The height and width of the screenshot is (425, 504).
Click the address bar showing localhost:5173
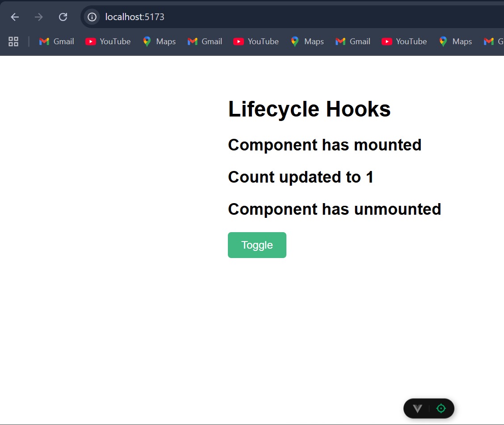coord(134,17)
